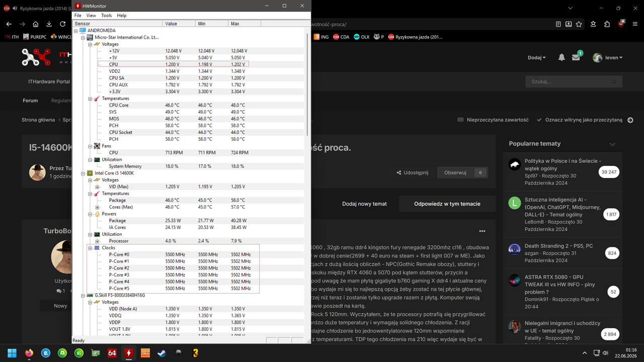This screenshot has height=362, width=644.
Task: Click the HWMonitor lightning taskbar icon
Action: pos(128,353)
